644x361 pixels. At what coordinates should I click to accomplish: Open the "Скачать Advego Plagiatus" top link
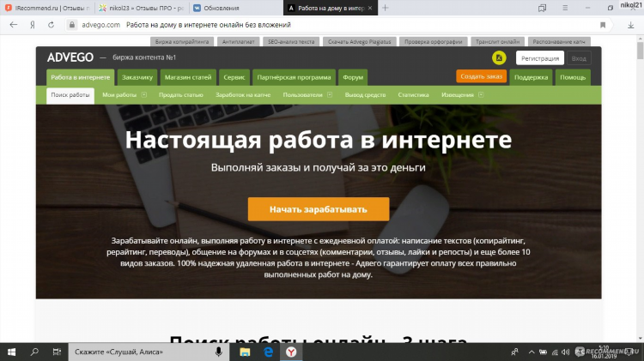360,41
